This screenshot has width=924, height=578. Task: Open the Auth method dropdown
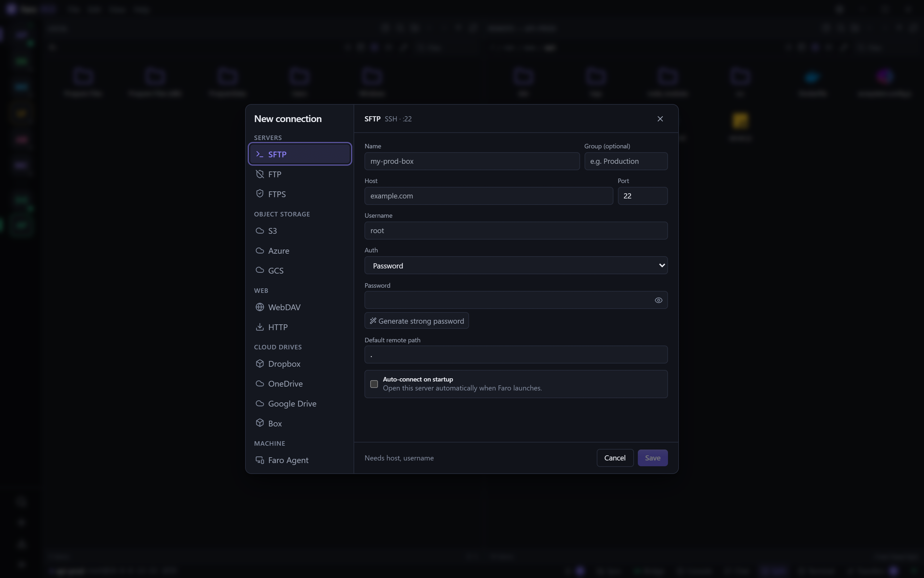coord(516,265)
